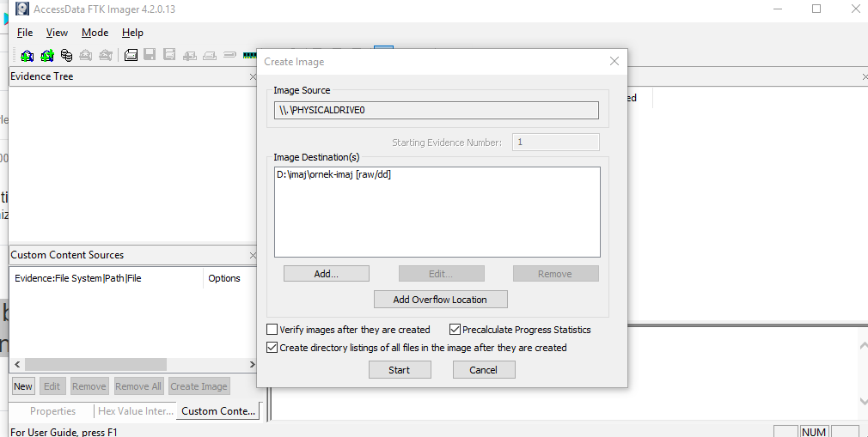Maximize the FTK Imager window
868x437 pixels.
(816, 9)
